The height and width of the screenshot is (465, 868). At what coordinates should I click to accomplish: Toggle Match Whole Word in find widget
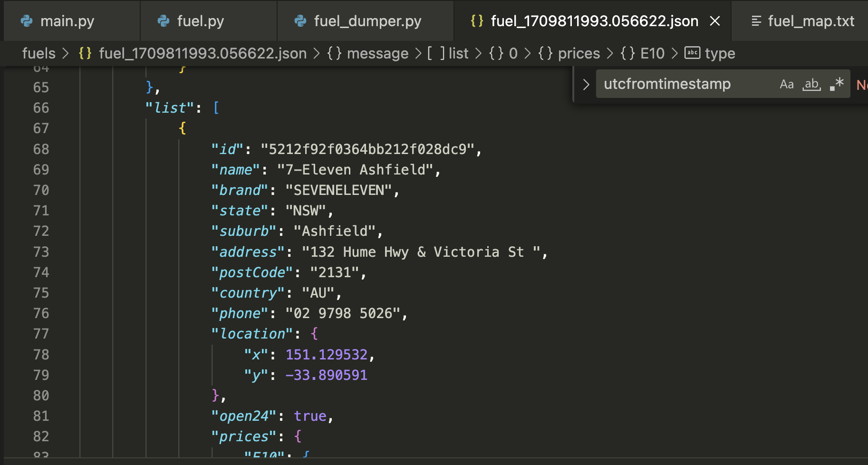[x=811, y=84]
